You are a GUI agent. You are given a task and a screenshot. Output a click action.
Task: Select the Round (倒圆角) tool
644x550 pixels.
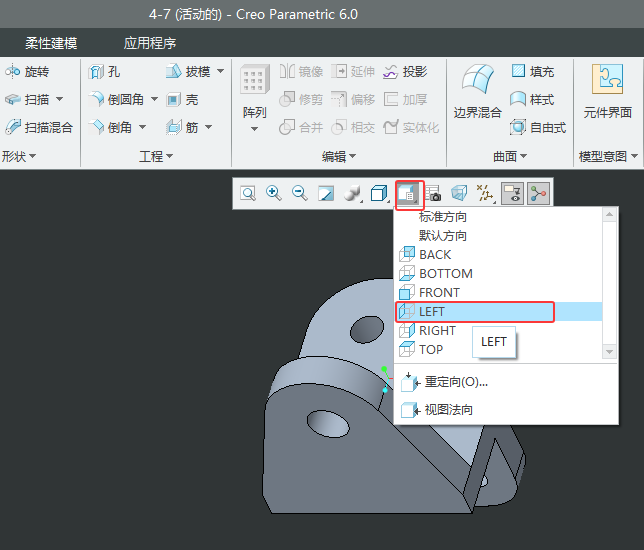(116, 99)
